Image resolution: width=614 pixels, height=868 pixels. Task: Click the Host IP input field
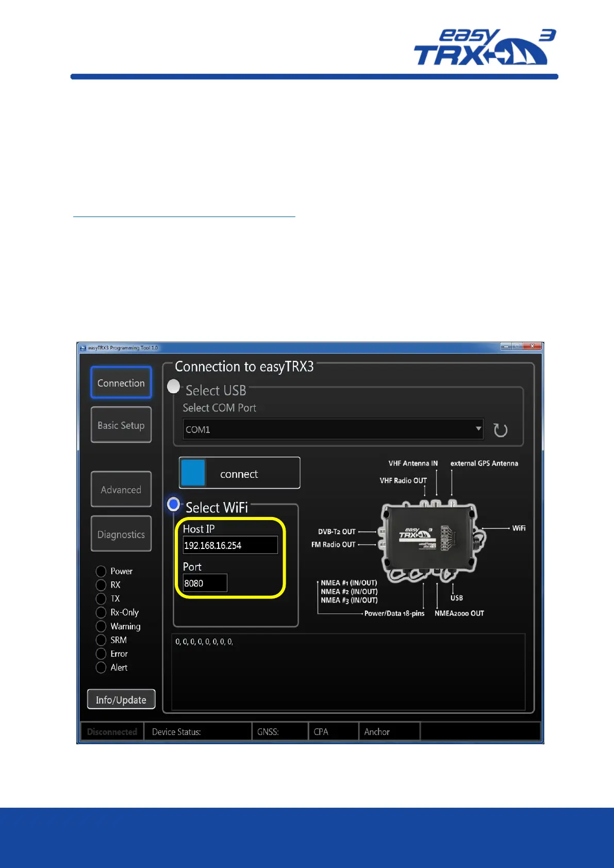(230, 545)
